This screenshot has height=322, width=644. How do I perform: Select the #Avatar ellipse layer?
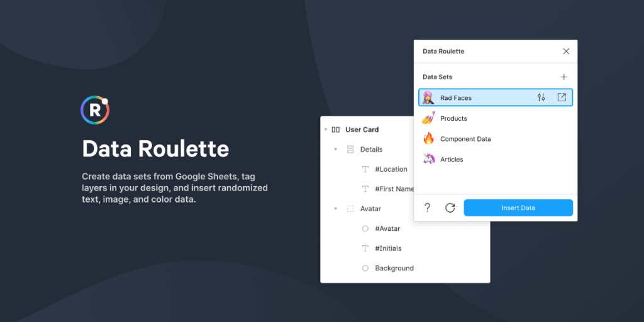387,228
